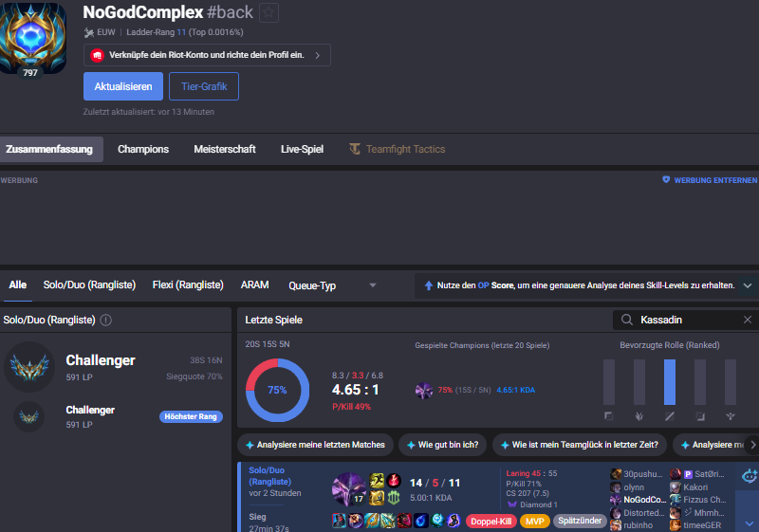Click Wie ist mein Teamglück in letzter Zeit?
Image resolution: width=759 pixels, height=532 pixels.
tap(580, 445)
